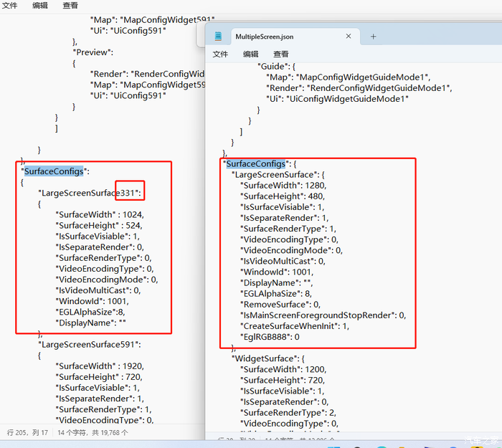Viewport: 502px width, 448px height.
Task: Open 查看 menu in the left Notepad window
Action: click(x=70, y=5)
